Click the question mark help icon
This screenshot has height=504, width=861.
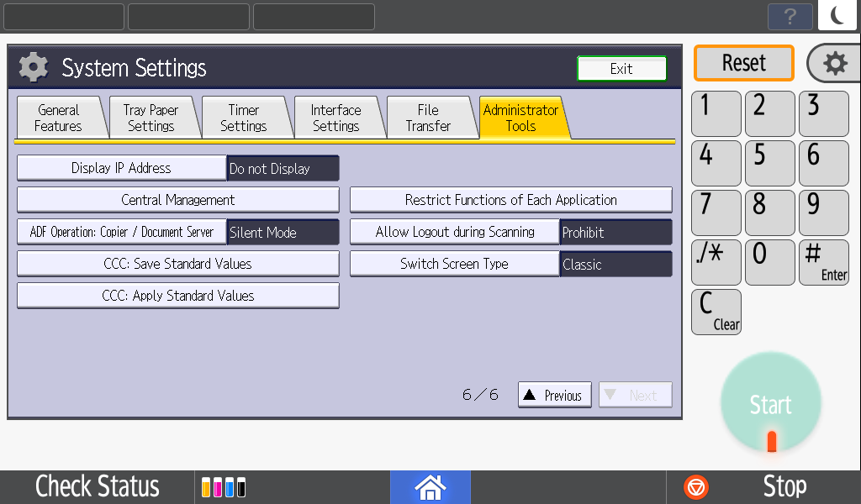[x=790, y=17]
